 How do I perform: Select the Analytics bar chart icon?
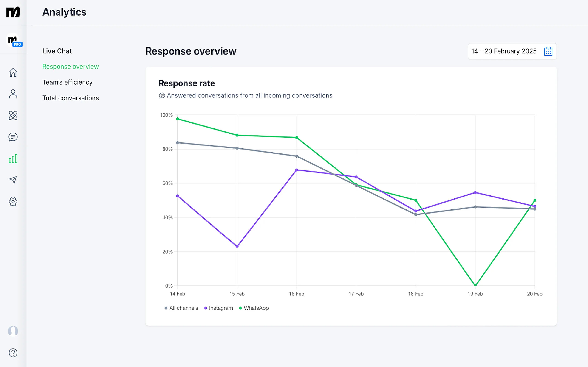tap(13, 158)
